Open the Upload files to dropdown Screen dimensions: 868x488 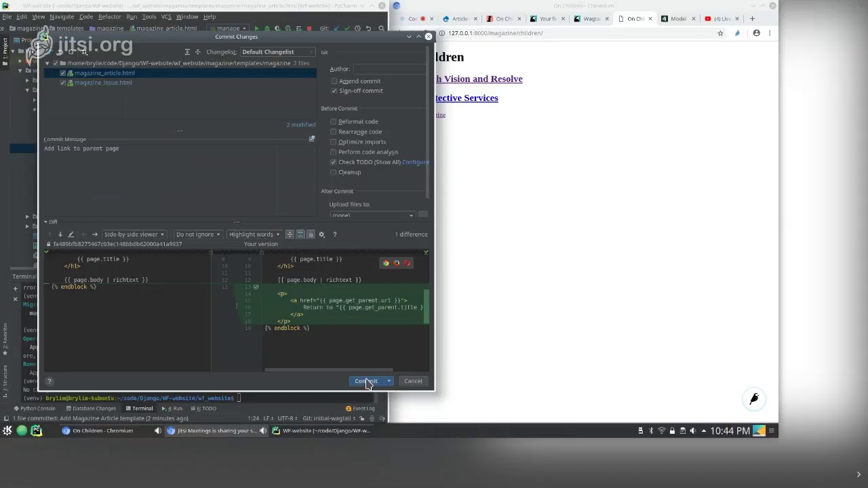point(372,216)
